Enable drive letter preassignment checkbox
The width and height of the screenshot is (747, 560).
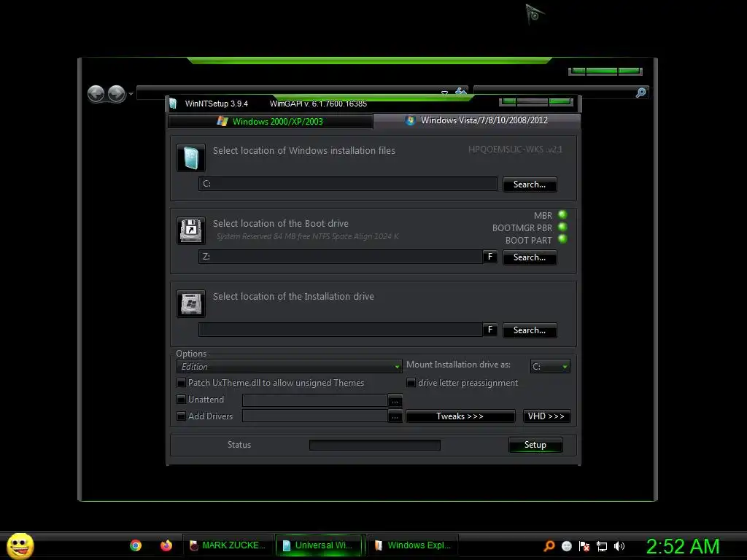tap(411, 383)
